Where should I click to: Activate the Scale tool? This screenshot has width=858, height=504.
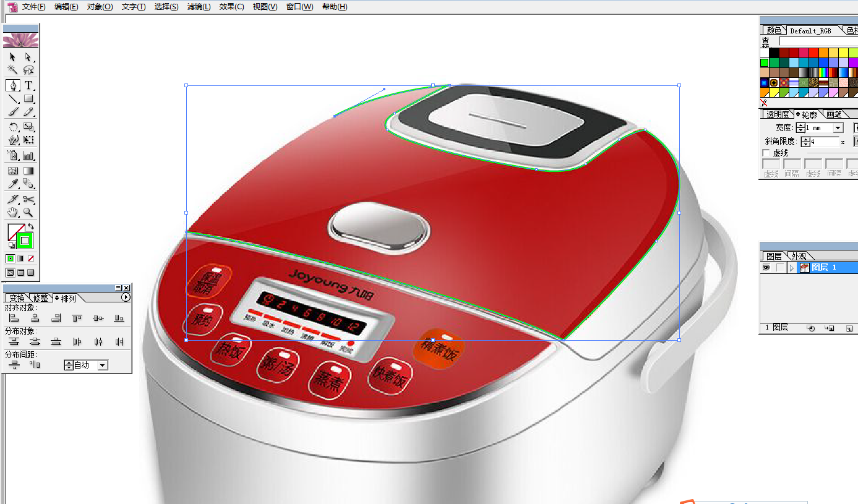(28, 127)
